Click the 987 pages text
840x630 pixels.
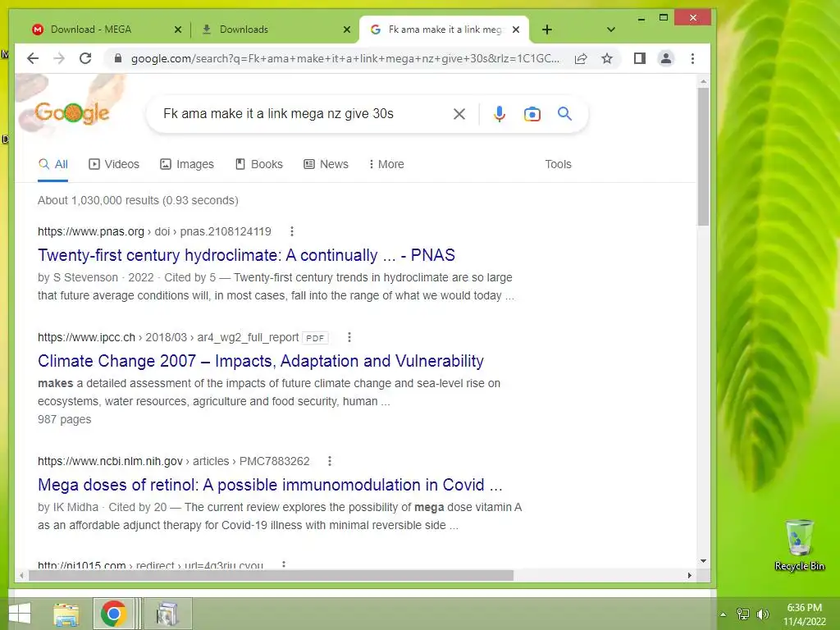[64, 419]
